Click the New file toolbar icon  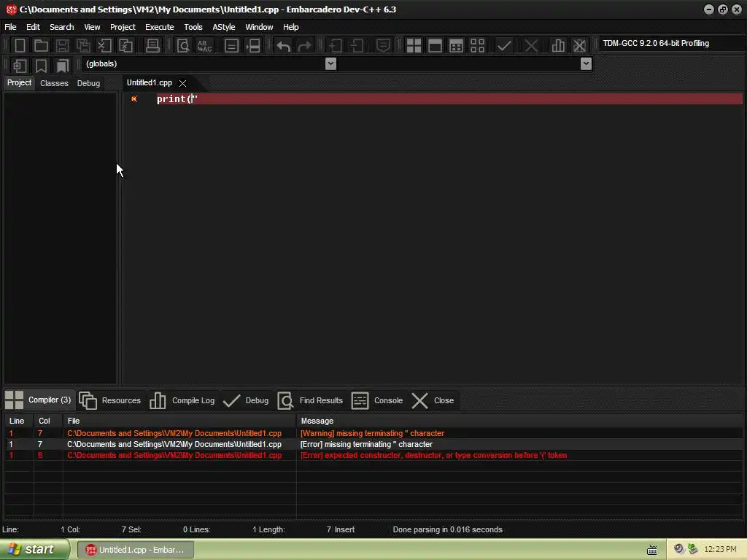20,46
